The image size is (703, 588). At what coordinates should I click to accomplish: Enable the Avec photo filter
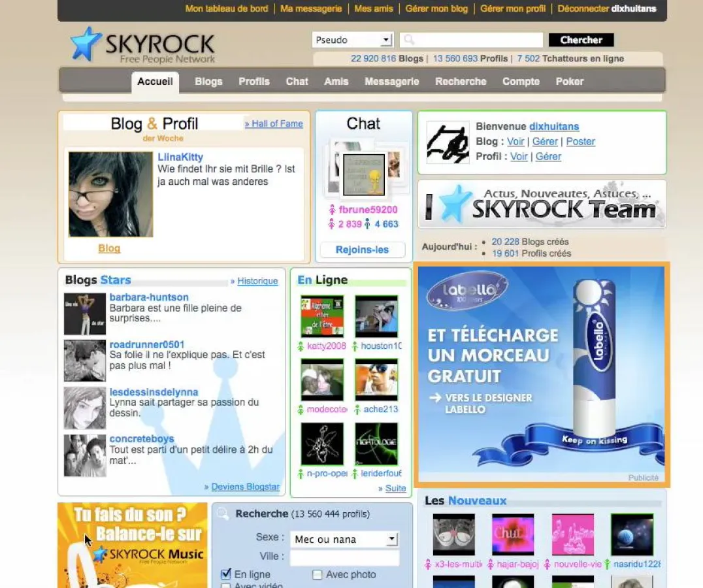(x=318, y=574)
